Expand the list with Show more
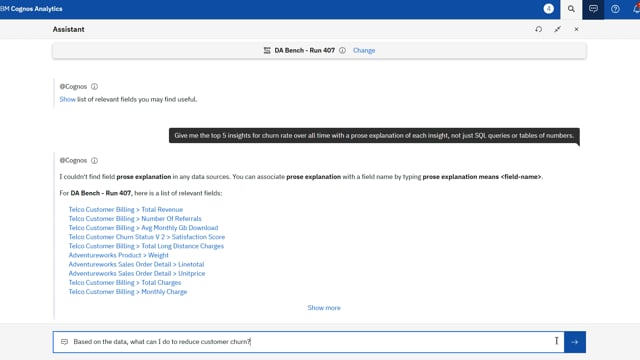 [324, 308]
